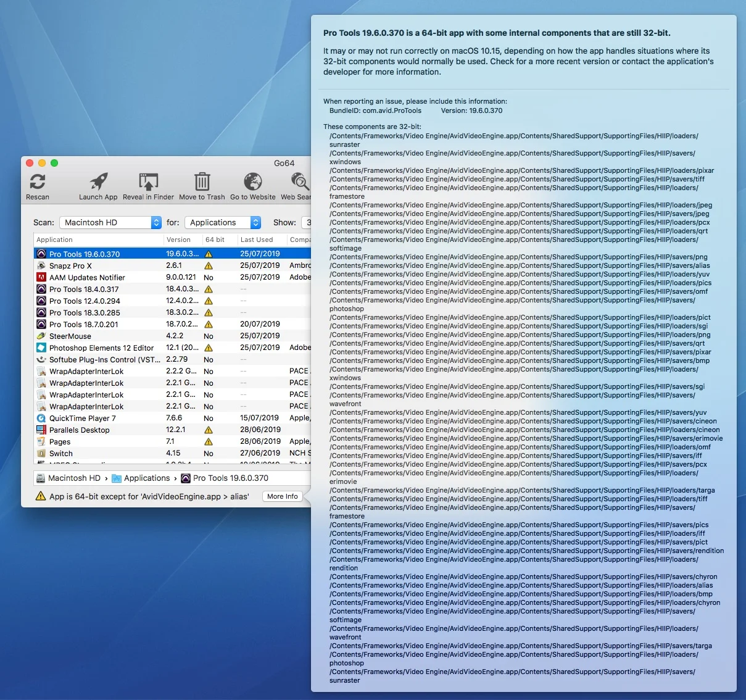
Task: Open the Show dropdown
Action: [306, 222]
